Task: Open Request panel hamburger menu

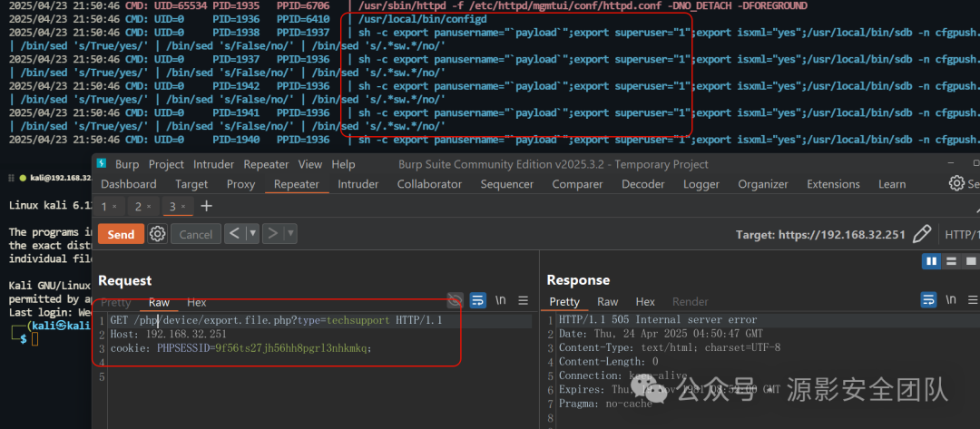Action: (x=524, y=300)
